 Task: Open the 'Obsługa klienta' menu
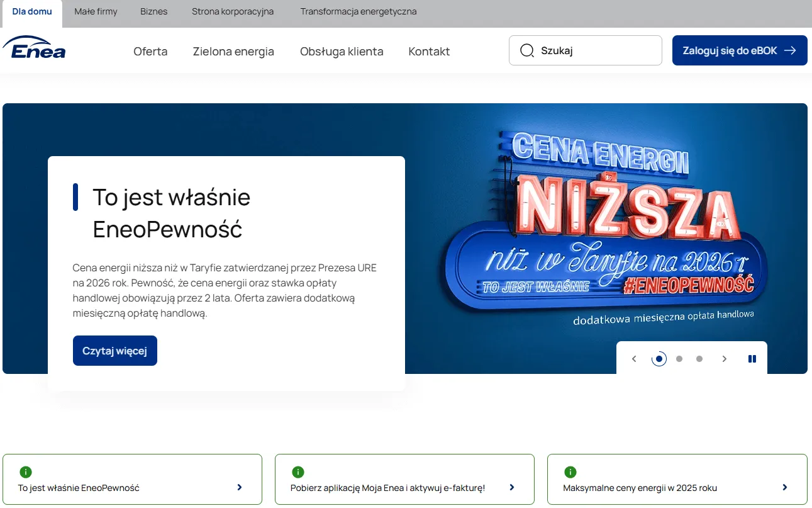(342, 52)
